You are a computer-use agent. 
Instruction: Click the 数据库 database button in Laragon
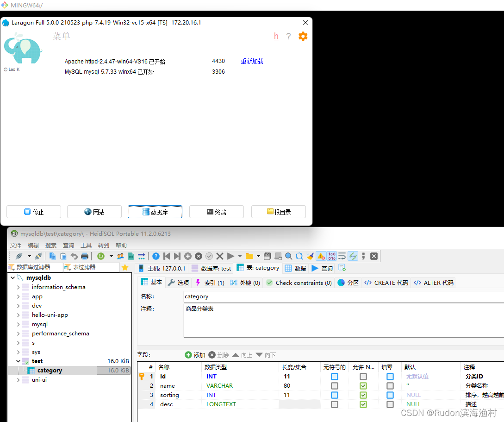[155, 212]
